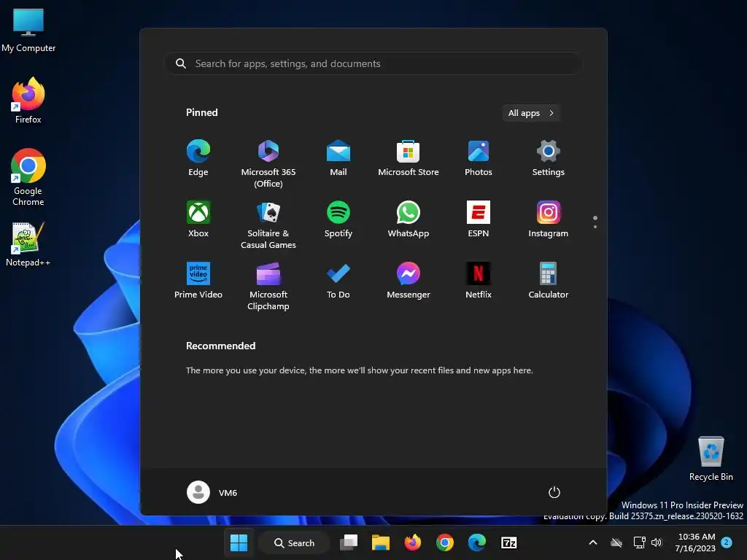Open the VM6 user account menu
The image size is (747, 560).
(x=212, y=492)
